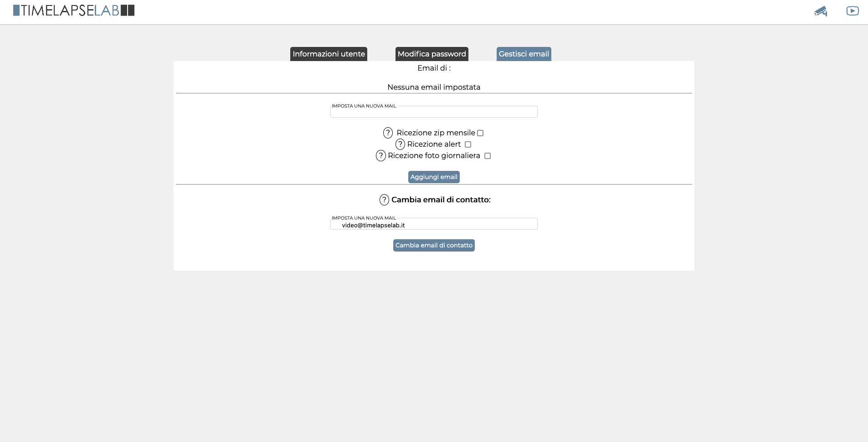The width and height of the screenshot is (868, 442).
Task: Click the TimelapseLab logo
Action: click(74, 10)
